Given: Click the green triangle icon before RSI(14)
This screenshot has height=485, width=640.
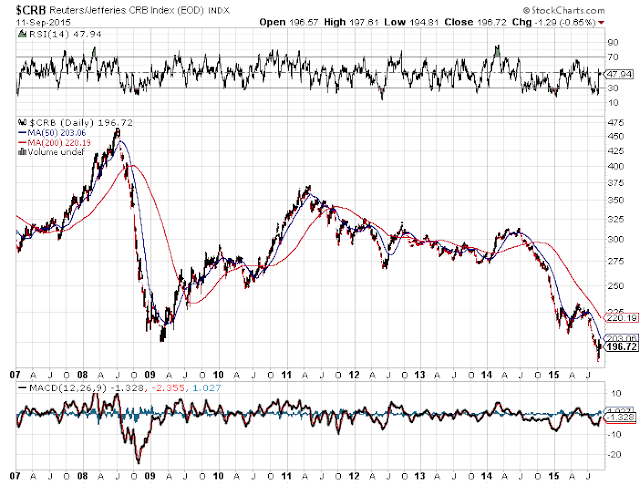Looking at the screenshot, I should point(22,34).
